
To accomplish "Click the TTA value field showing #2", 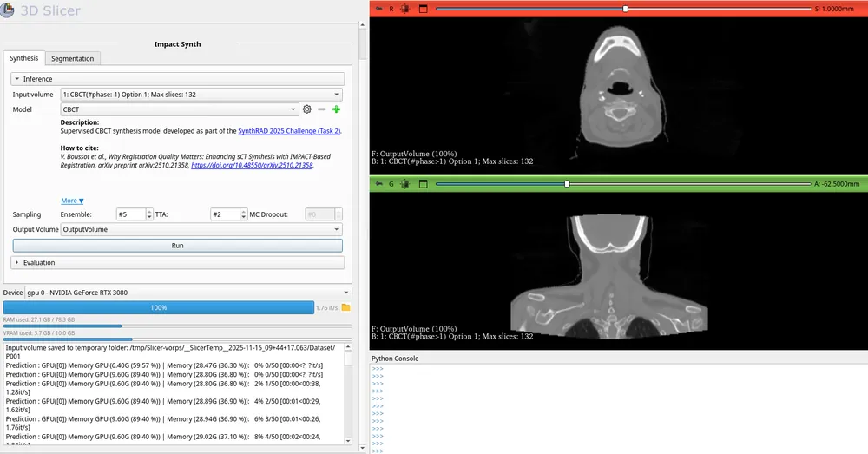I will tap(226, 214).
